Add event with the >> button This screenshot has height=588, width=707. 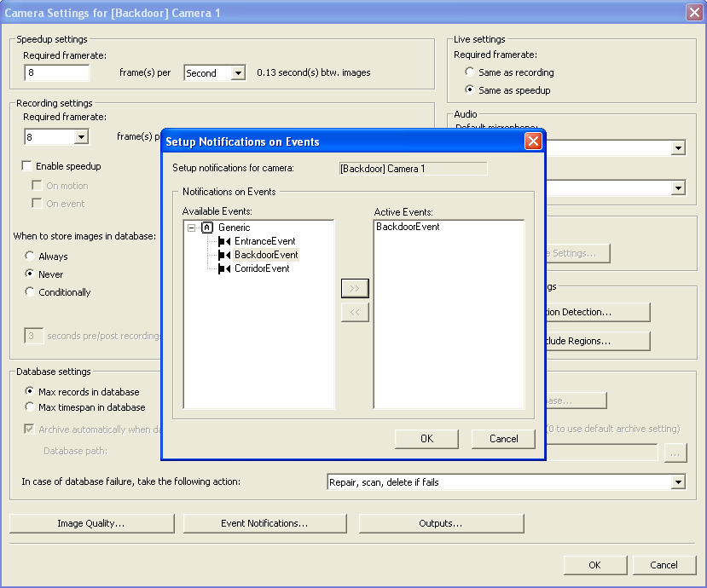point(355,288)
